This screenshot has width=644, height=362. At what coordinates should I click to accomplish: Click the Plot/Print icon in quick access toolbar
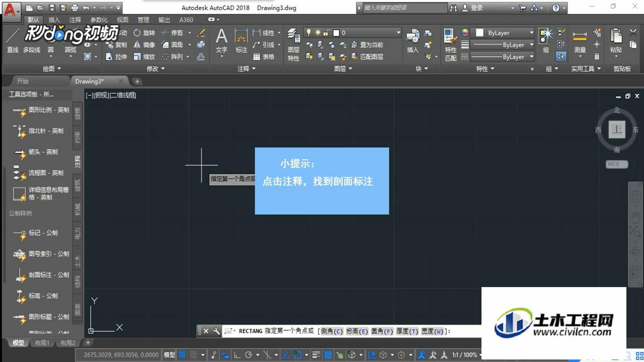click(74, 8)
